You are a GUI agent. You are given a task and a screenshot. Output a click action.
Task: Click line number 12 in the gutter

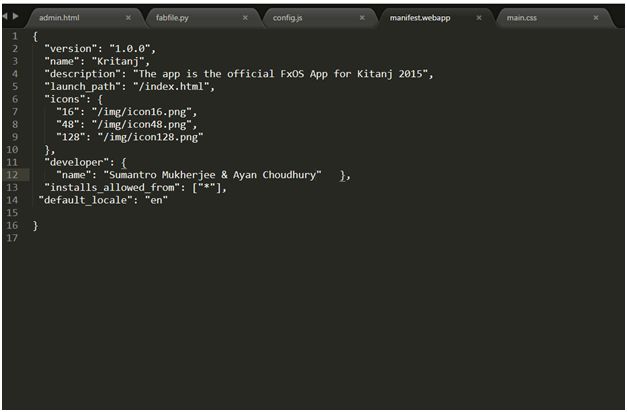click(12, 175)
